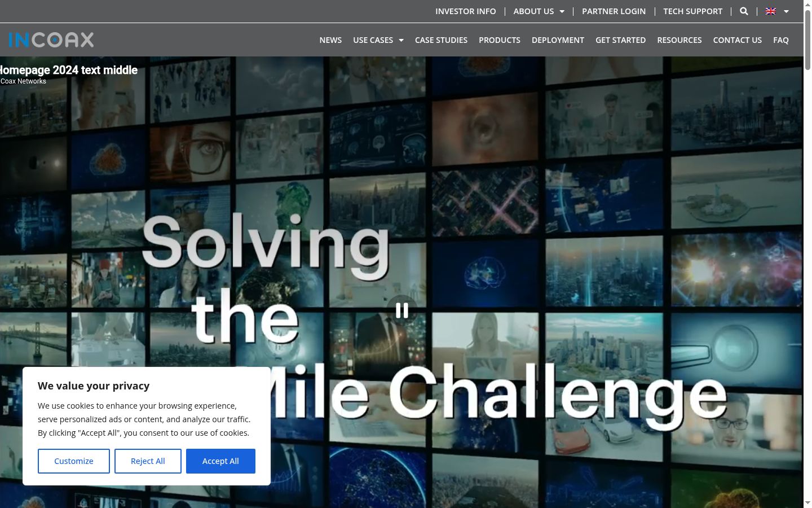Open the UK flag language selector
The height and width of the screenshot is (508, 812).
(771, 11)
